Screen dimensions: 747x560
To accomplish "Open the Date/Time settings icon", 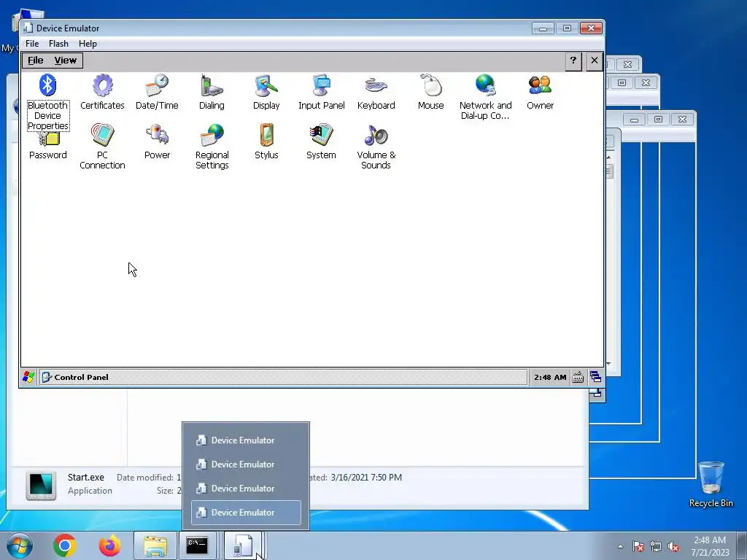I will (157, 93).
